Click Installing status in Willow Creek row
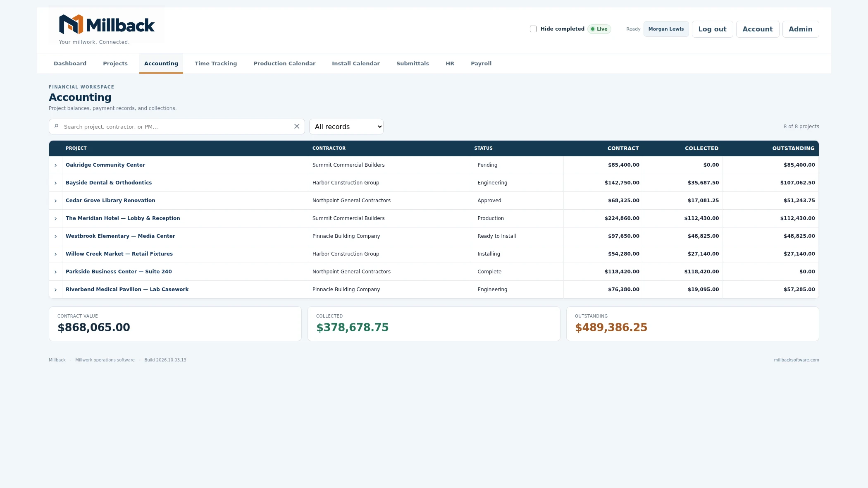 (489, 254)
